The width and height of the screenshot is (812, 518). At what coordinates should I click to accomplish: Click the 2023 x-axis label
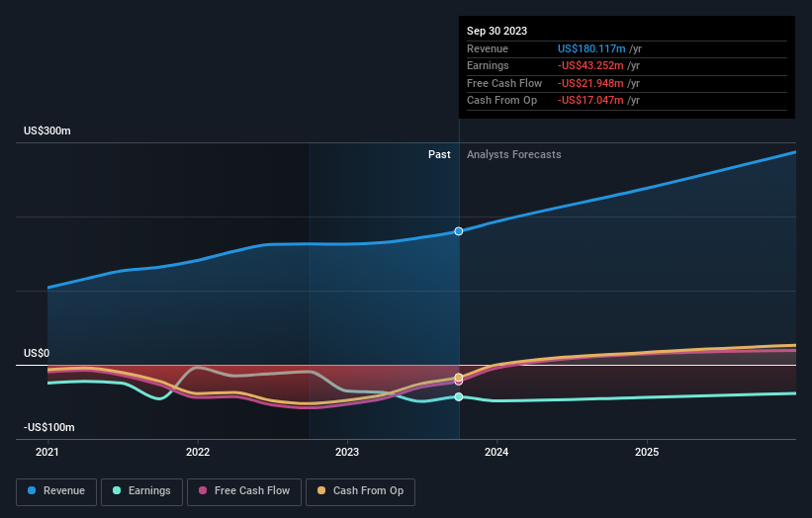tap(347, 452)
